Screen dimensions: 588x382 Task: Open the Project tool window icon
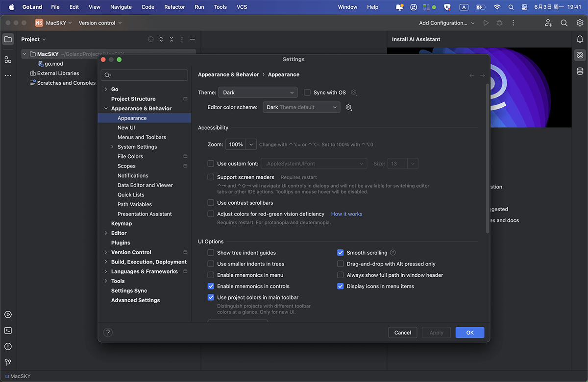[x=8, y=39]
